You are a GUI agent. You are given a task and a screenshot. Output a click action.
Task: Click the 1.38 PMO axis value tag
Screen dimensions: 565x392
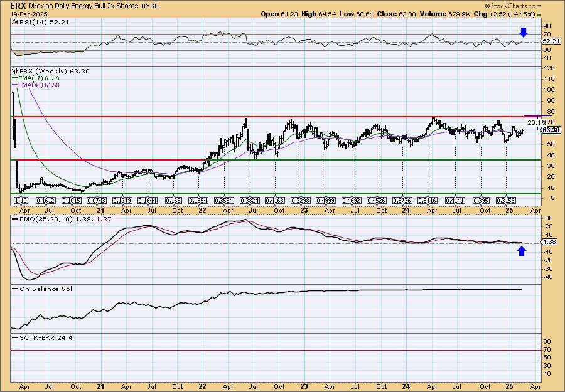[551, 242]
